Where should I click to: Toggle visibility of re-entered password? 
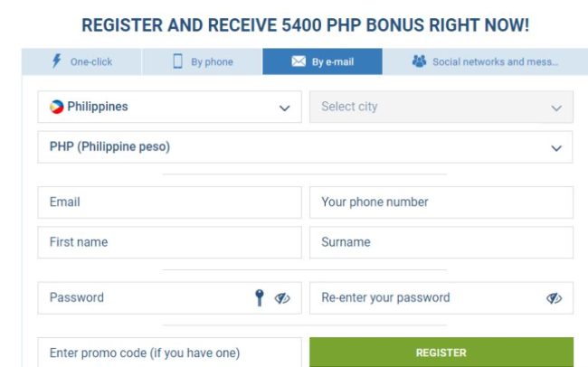coord(555,298)
